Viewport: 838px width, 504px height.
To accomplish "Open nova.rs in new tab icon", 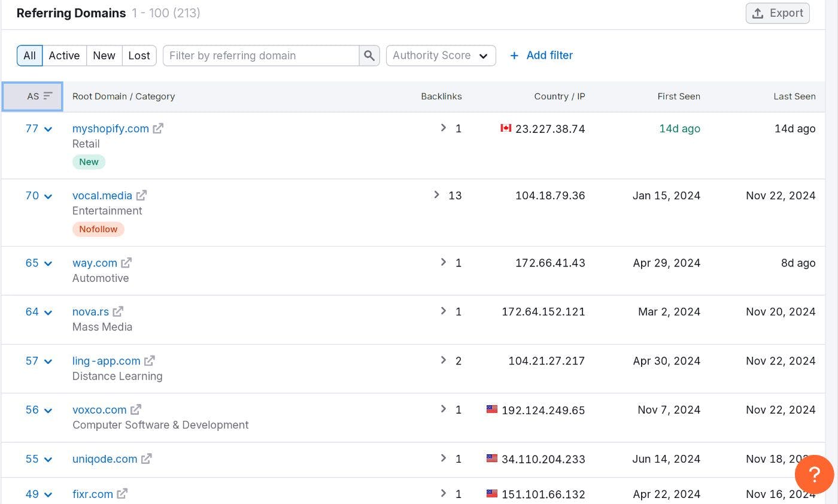I will 118,312.
